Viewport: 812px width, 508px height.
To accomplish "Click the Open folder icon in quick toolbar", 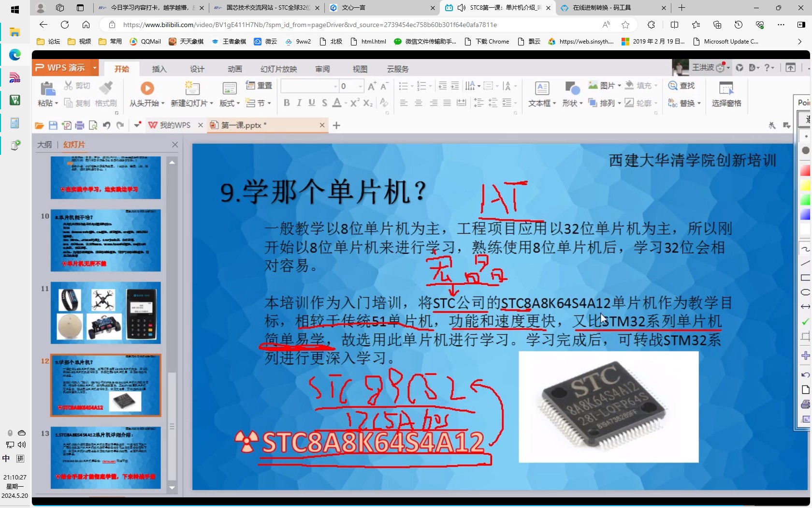I will pos(40,125).
